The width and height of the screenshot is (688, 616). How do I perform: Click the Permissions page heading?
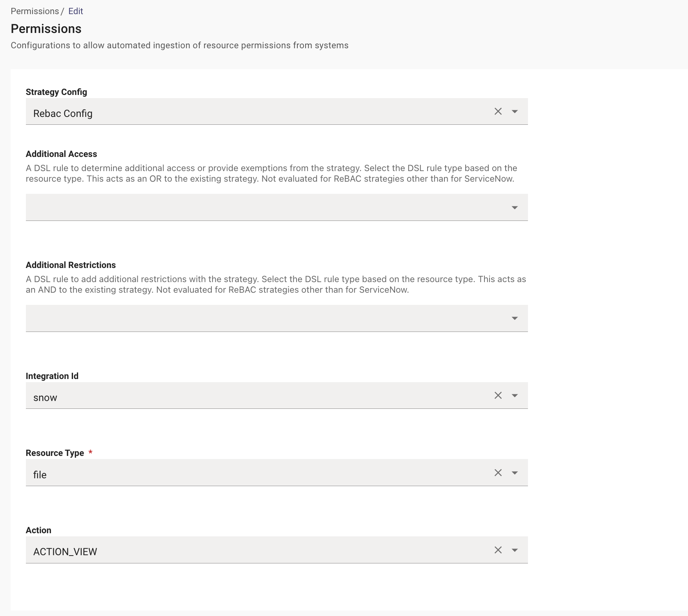coord(46,29)
